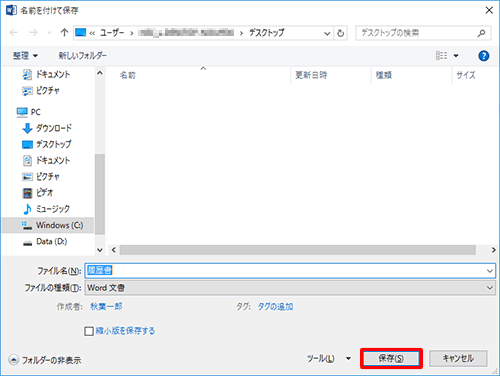
Task: Expand address bar history dropdown
Action: point(327,33)
